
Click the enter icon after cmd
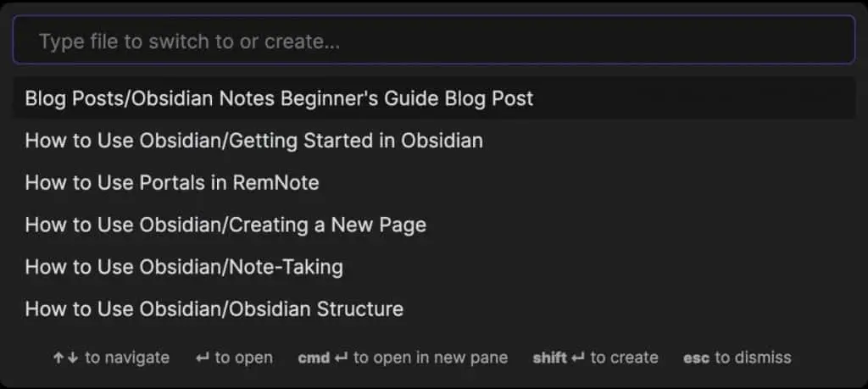point(341,358)
